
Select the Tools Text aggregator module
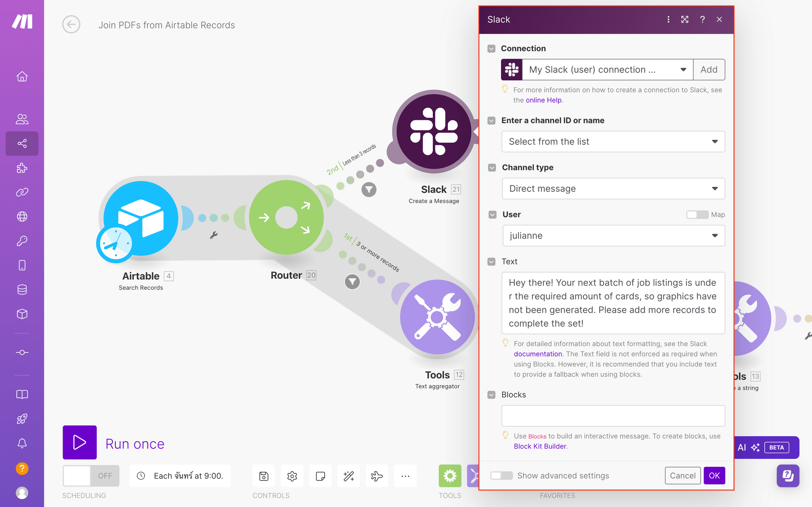point(437,317)
